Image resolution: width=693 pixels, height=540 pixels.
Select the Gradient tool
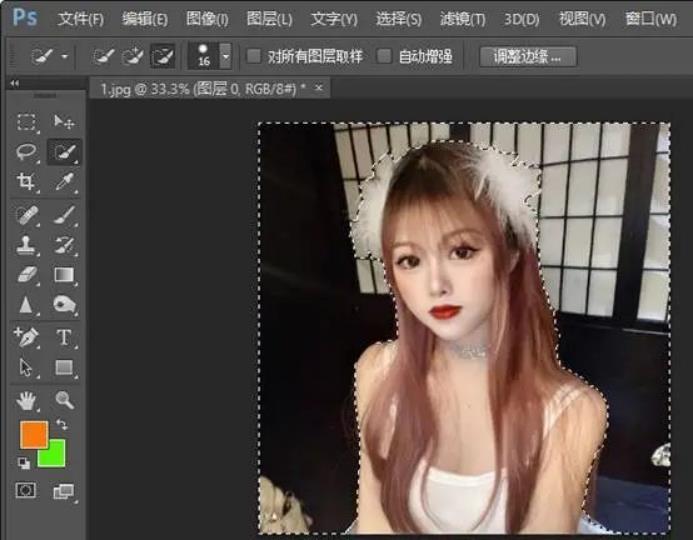click(x=65, y=274)
